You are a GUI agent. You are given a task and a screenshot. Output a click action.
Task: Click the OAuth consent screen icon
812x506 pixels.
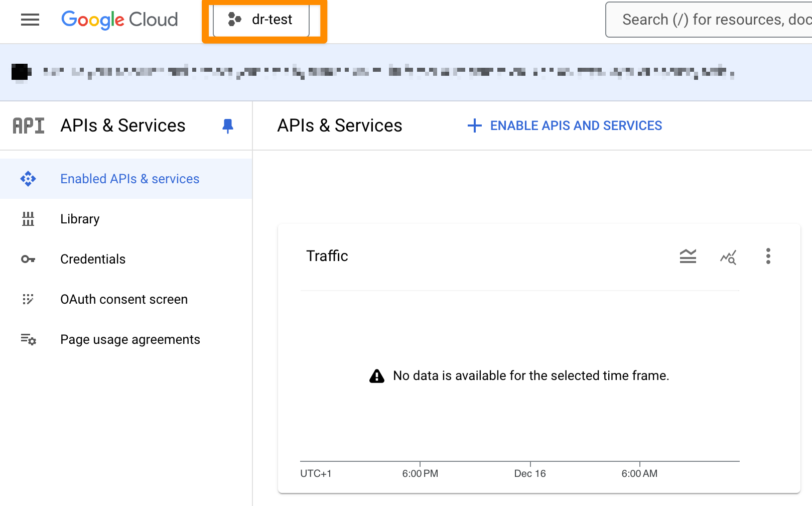[28, 299]
